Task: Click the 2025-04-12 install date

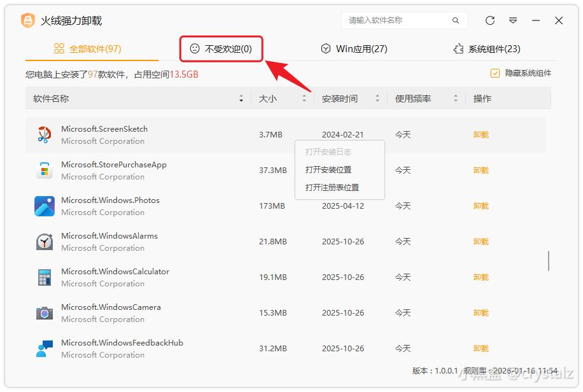Action: point(343,206)
